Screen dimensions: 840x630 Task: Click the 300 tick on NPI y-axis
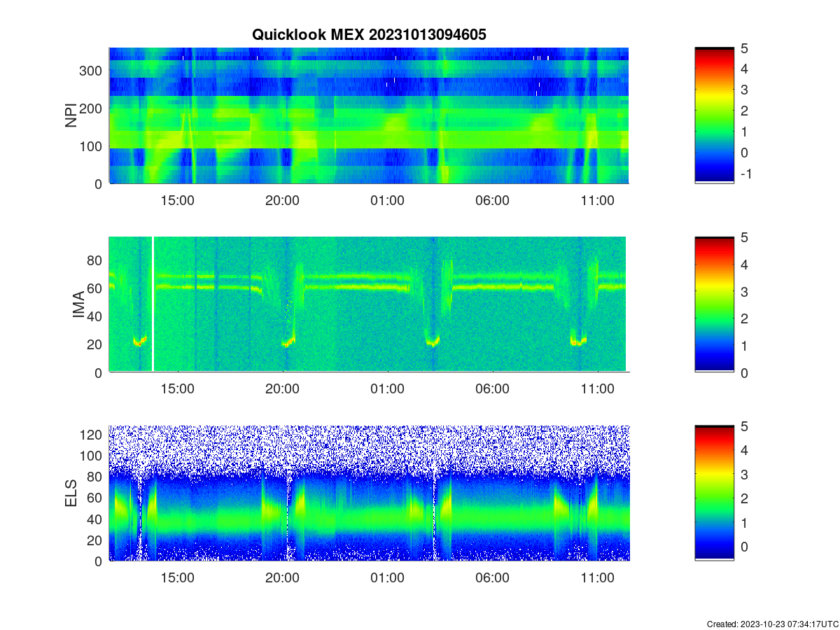click(x=92, y=70)
